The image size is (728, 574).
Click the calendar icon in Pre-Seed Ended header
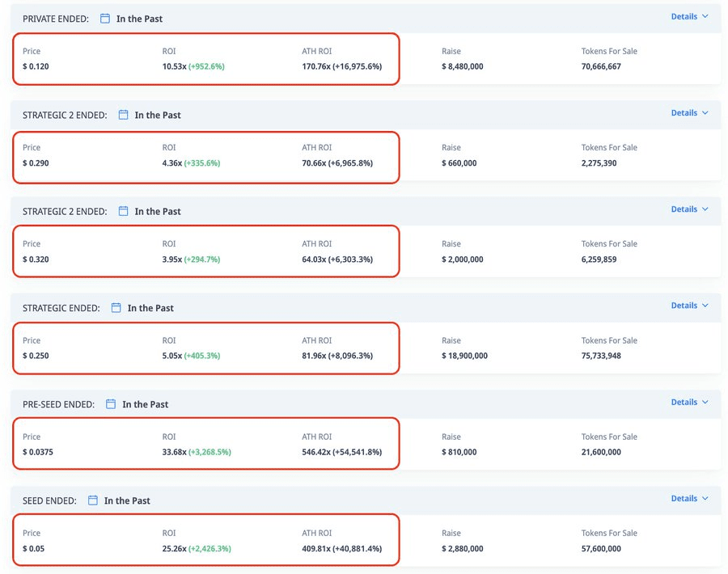[x=112, y=404]
